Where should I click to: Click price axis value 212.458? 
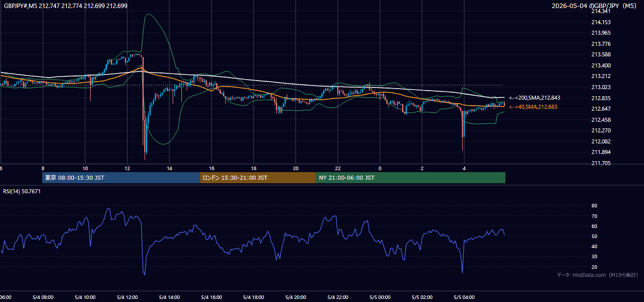[601, 120]
